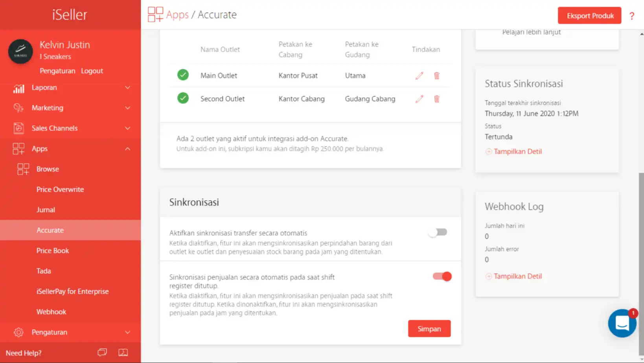
Task: Click the iSeller logo
Action: (70, 15)
